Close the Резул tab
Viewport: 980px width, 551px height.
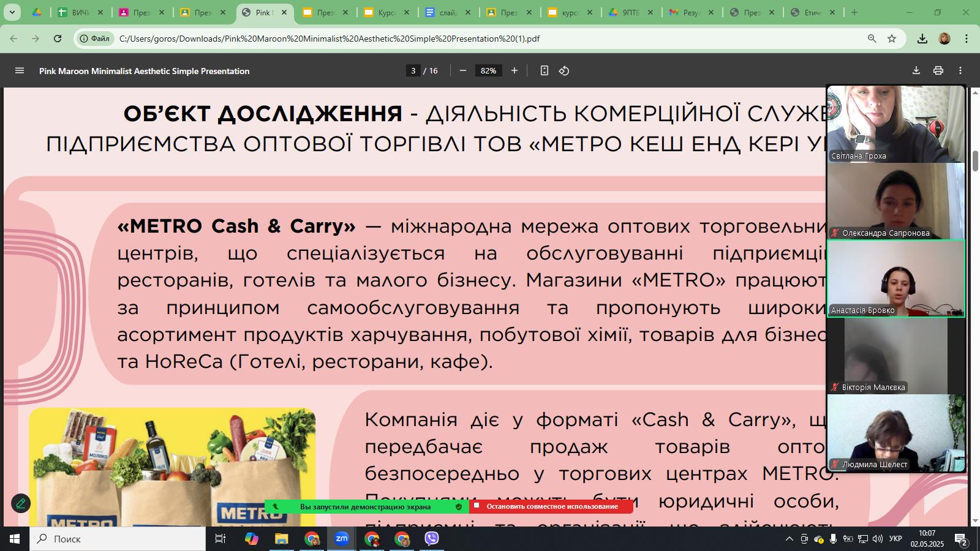point(712,12)
